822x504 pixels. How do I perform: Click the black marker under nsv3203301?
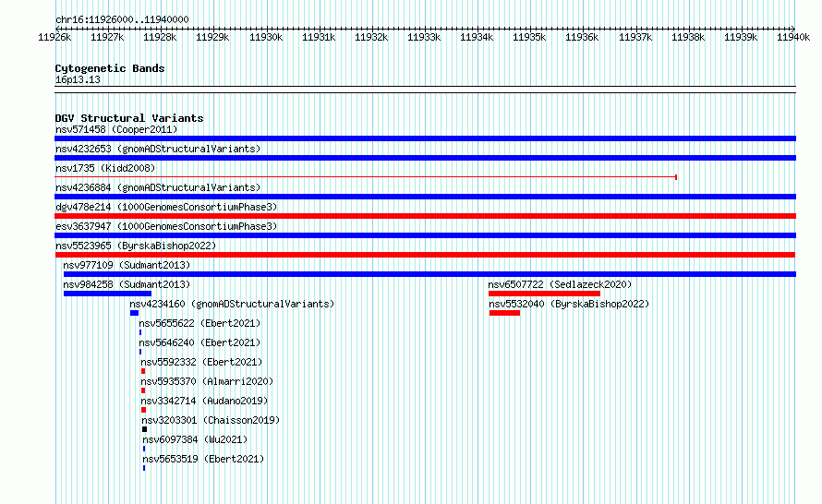tap(145, 429)
